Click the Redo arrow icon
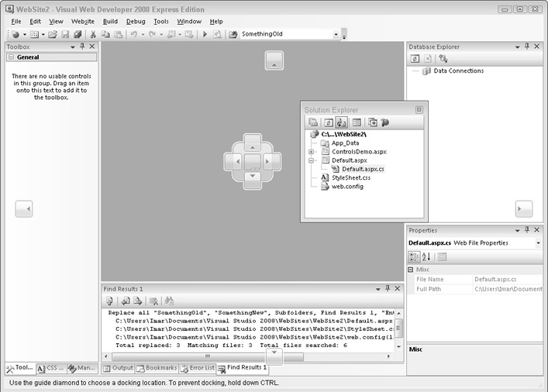 (x=152, y=34)
